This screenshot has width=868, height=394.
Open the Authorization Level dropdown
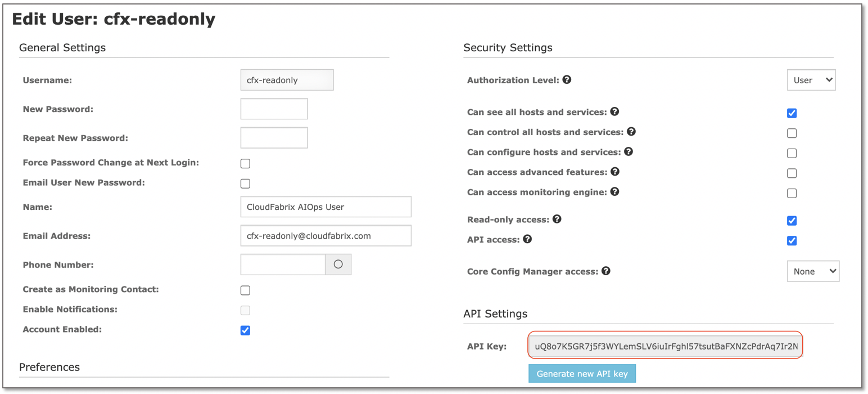[811, 80]
